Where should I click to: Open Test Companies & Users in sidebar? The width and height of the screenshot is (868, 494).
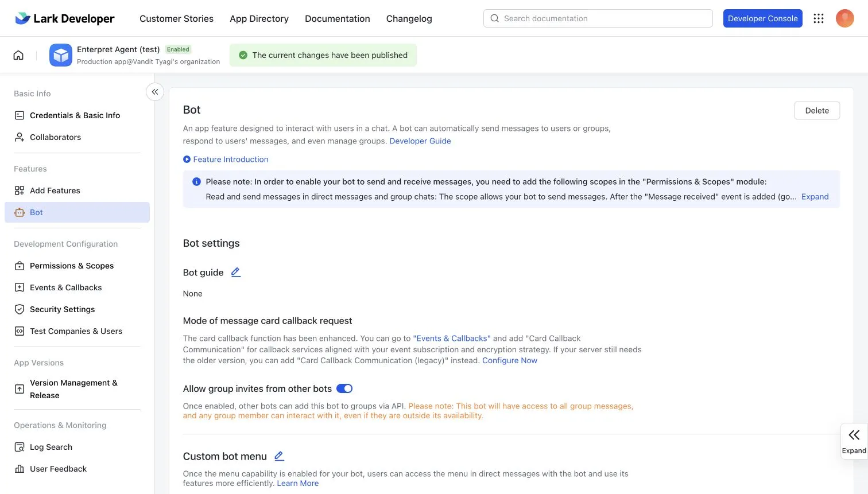click(x=77, y=331)
